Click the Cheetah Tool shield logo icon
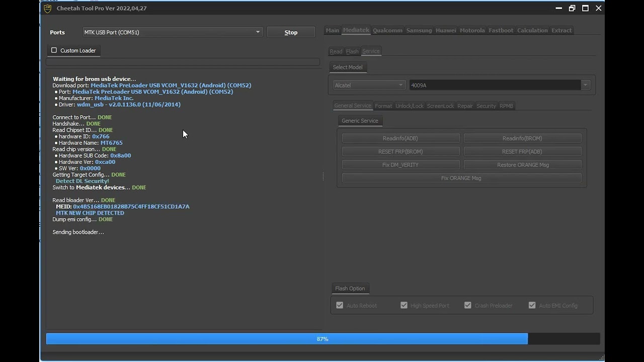Screen dimensions: 644x362 [48, 9]
